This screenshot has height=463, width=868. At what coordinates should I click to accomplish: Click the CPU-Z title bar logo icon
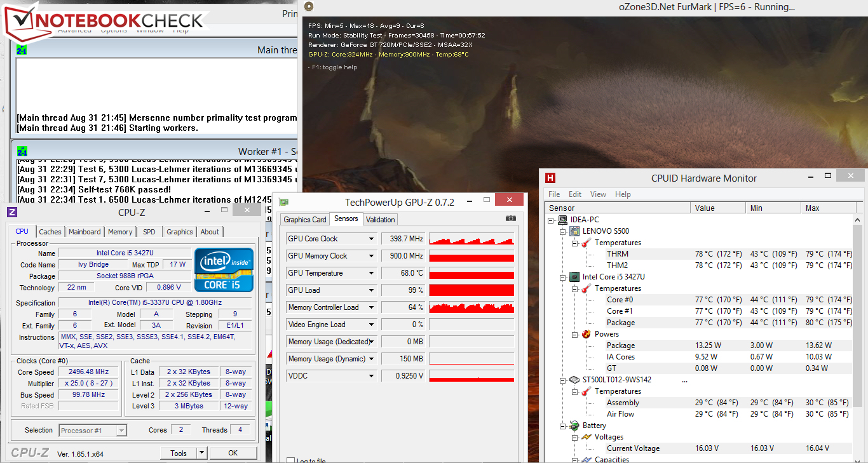tap(11, 212)
